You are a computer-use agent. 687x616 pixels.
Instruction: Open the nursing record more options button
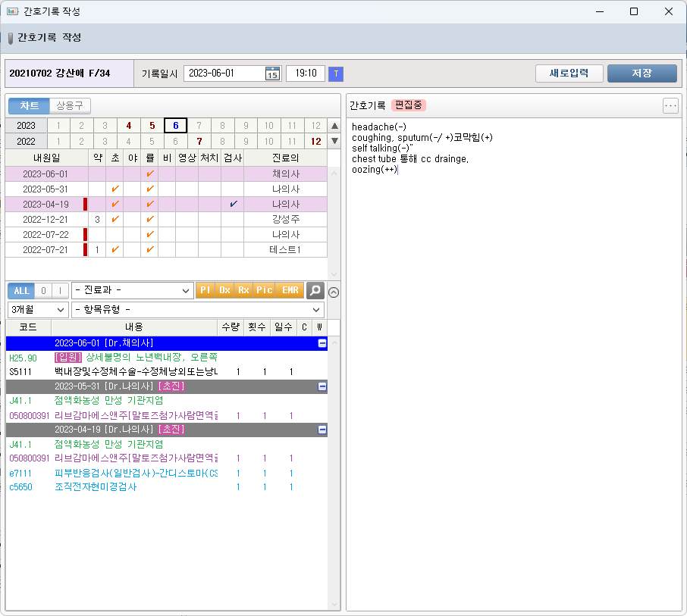coord(670,106)
